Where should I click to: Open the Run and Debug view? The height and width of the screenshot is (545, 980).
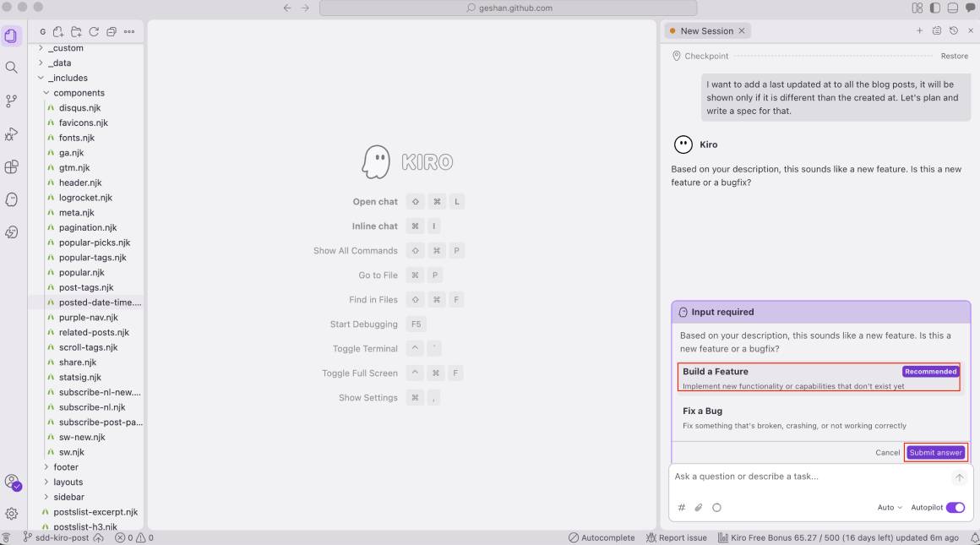click(11, 134)
